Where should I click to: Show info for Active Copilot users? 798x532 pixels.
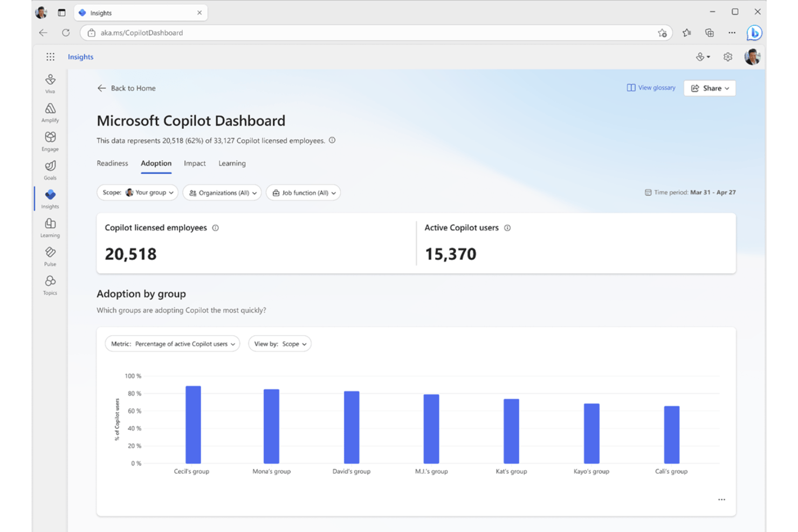tap(507, 228)
